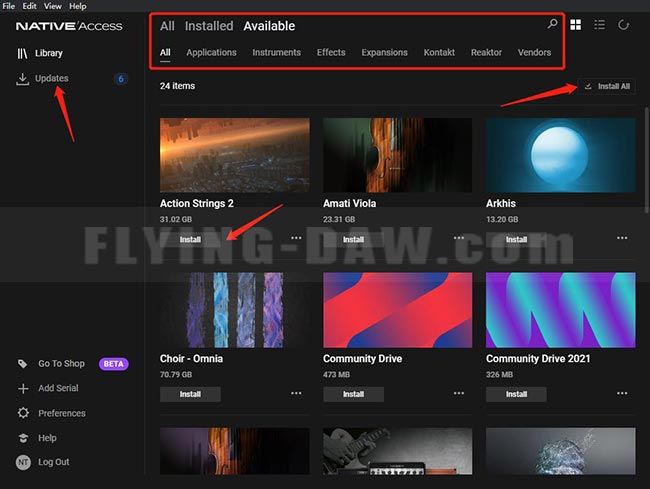Click the Community Drive thumbnail
This screenshot has height=489, width=650.
[x=398, y=310]
